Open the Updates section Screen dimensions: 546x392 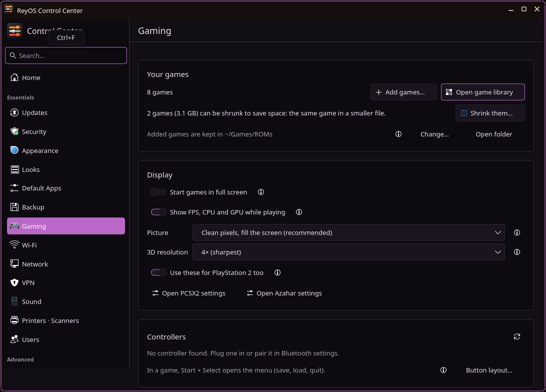coord(66,113)
